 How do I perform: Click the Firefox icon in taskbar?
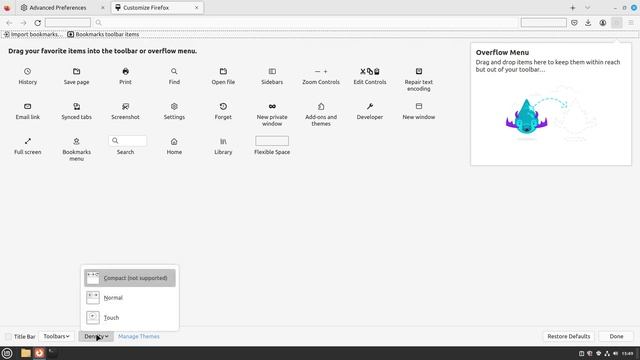[x=39, y=353]
